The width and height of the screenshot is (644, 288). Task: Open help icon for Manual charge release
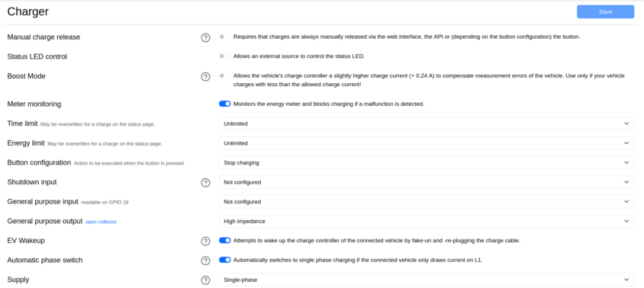point(205,37)
